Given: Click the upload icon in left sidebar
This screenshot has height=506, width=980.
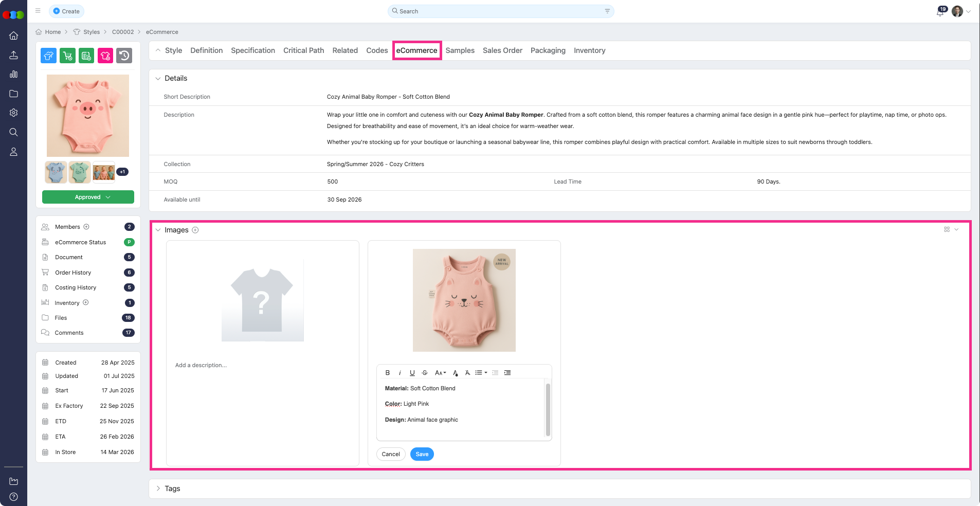Looking at the screenshot, I should point(14,55).
